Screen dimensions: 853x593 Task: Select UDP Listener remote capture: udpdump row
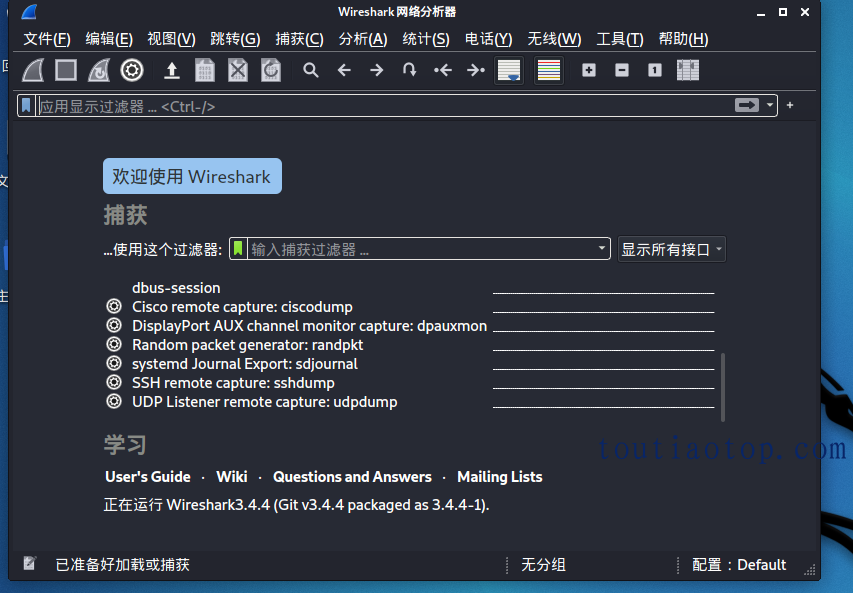[411, 402]
